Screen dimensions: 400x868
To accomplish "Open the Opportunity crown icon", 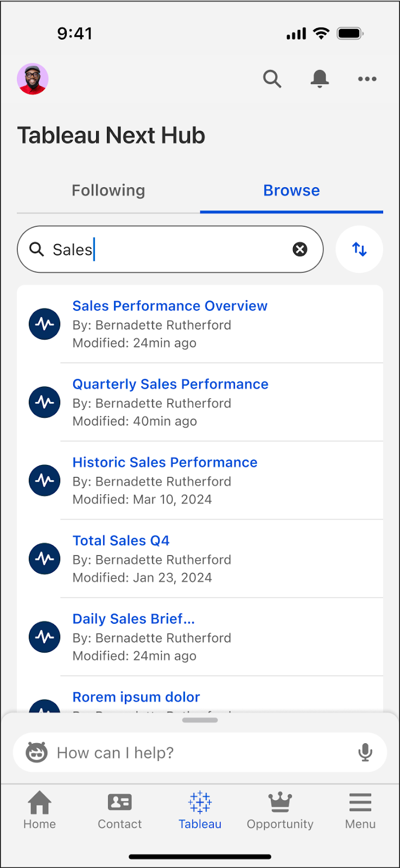I will (280, 802).
